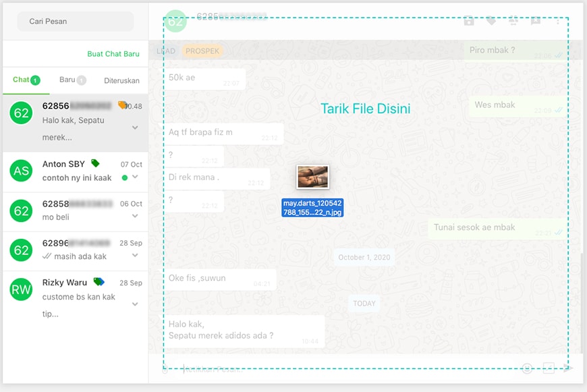
Task: Click the tag label icon in chat header
Action: [x=491, y=21]
